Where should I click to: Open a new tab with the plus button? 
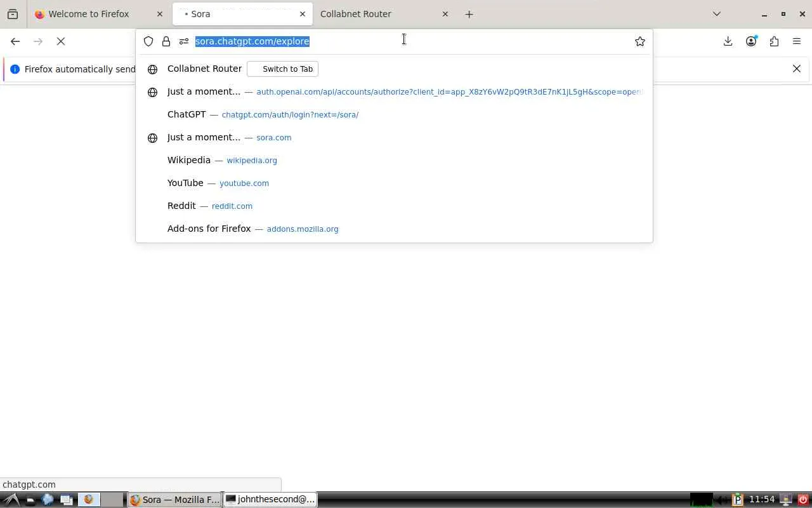tap(469, 14)
